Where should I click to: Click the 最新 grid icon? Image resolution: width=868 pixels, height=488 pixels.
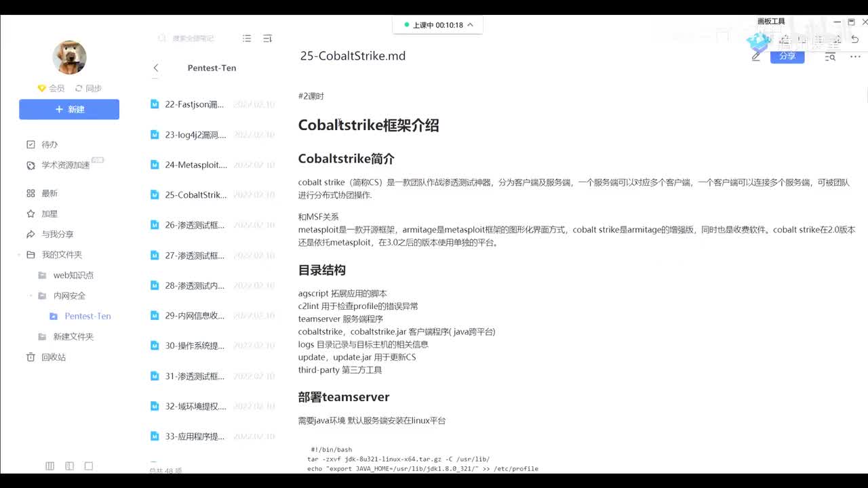31,193
